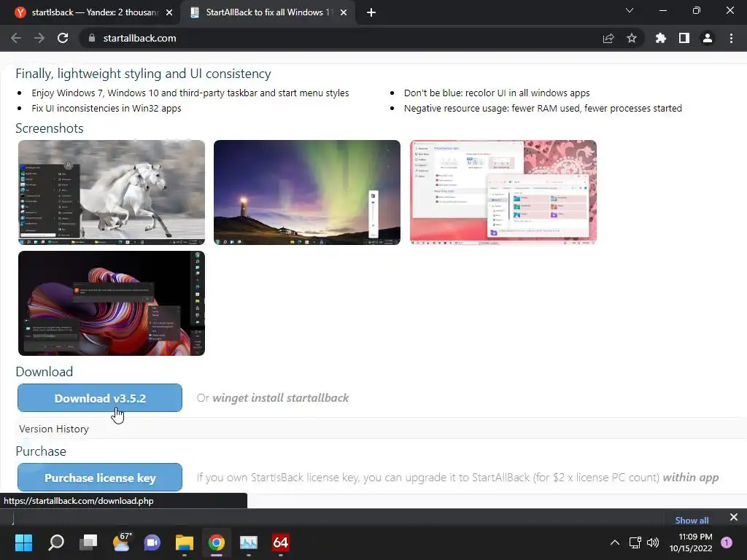Image resolution: width=747 pixels, height=560 pixels.
Task: Reload the startallback.com page
Action: coord(63,38)
